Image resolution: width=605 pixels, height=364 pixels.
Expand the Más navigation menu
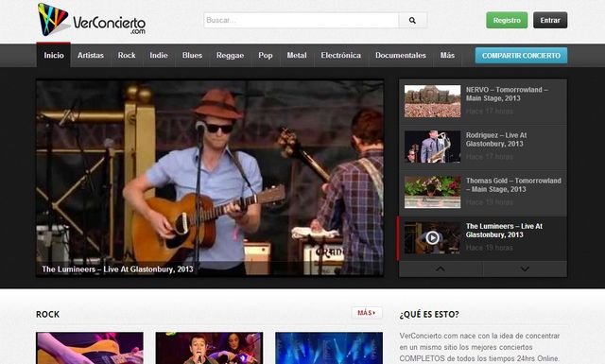(447, 55)
